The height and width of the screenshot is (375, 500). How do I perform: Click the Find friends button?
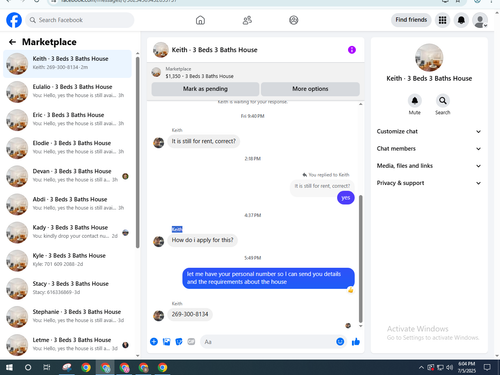pos(411,20)
